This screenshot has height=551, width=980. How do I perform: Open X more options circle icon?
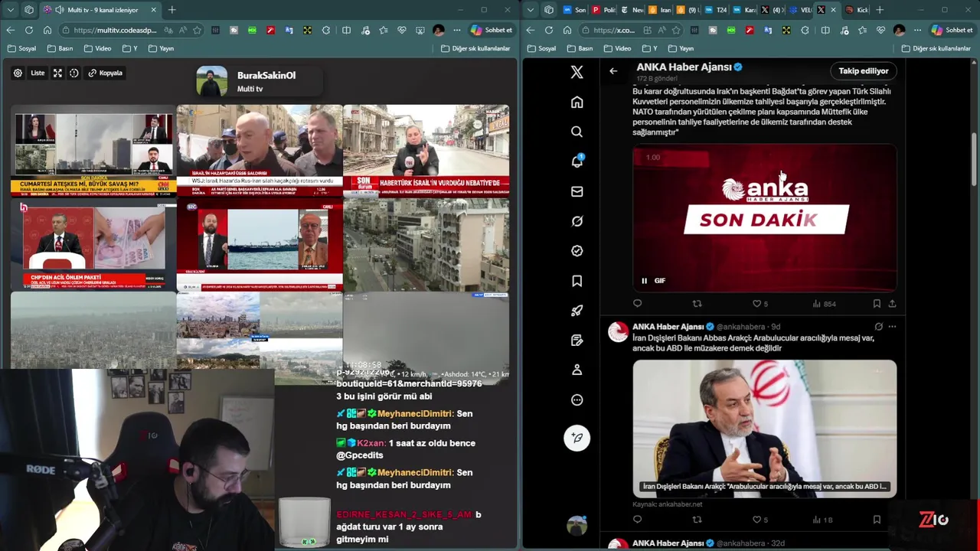577,399
